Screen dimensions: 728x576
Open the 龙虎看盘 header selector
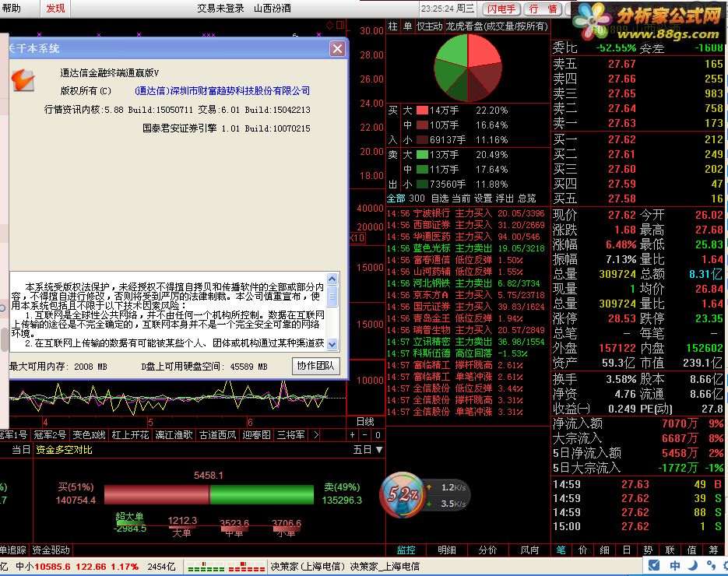click(497, 26)
